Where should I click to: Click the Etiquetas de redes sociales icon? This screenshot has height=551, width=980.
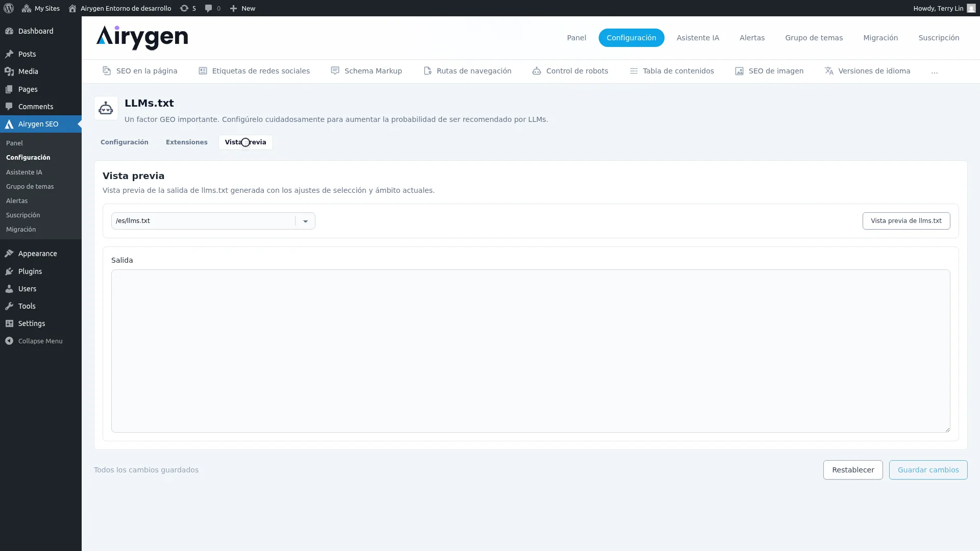[203, 71]
